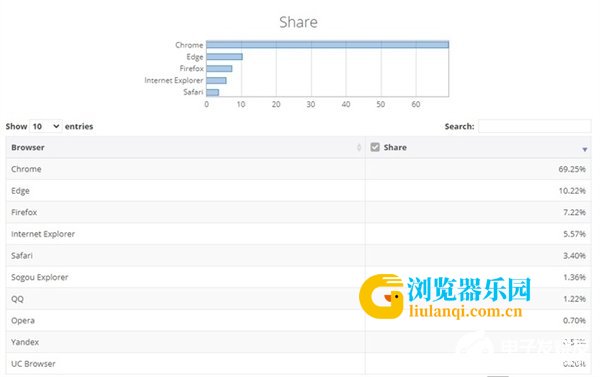Click the Chrome bar in the chart
The image size is (600, 377).
point(327,45)
